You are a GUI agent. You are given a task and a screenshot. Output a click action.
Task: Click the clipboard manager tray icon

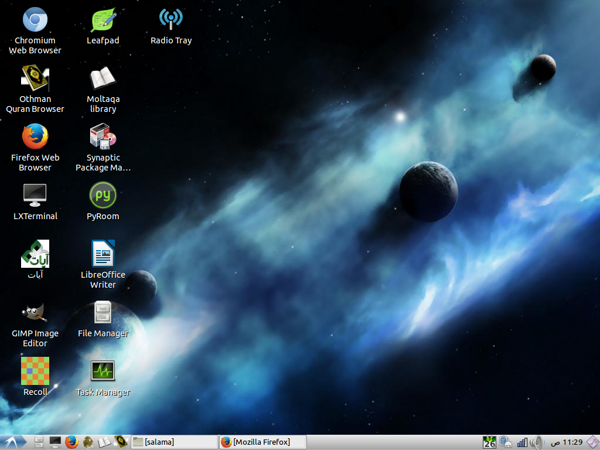click(x=505, y=443)
